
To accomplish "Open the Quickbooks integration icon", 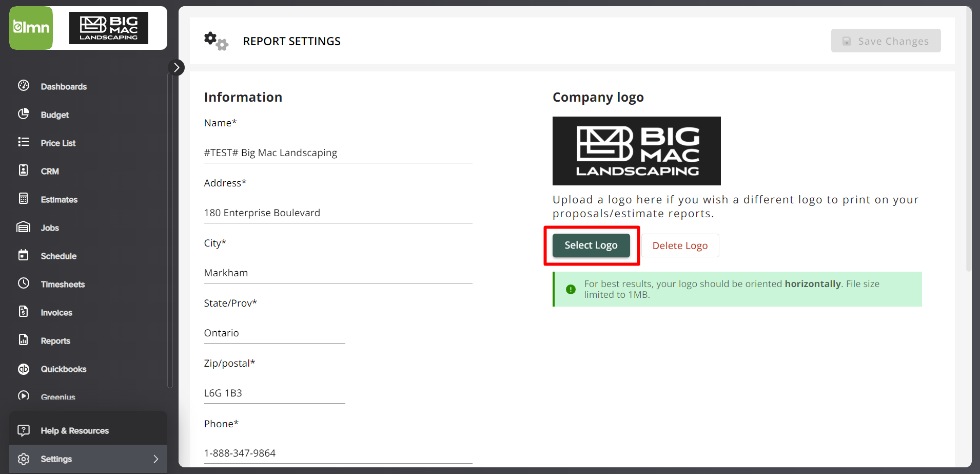I will [24, 369].
